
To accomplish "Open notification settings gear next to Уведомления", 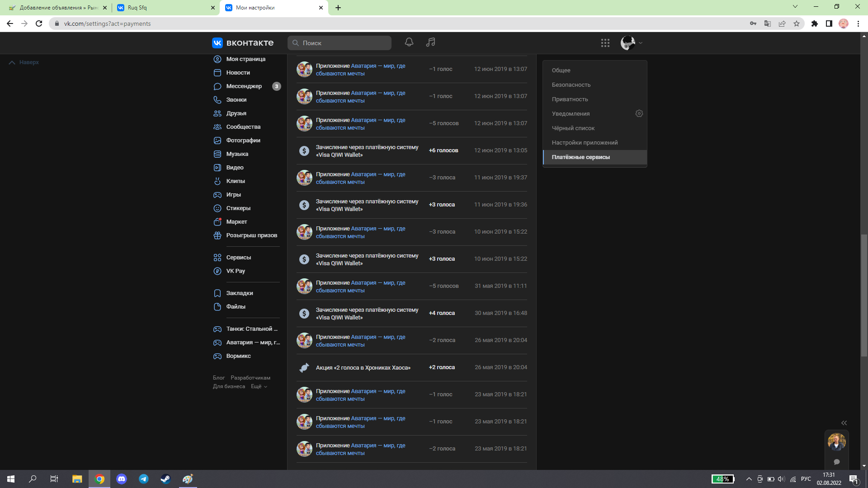I will (639, 113).
